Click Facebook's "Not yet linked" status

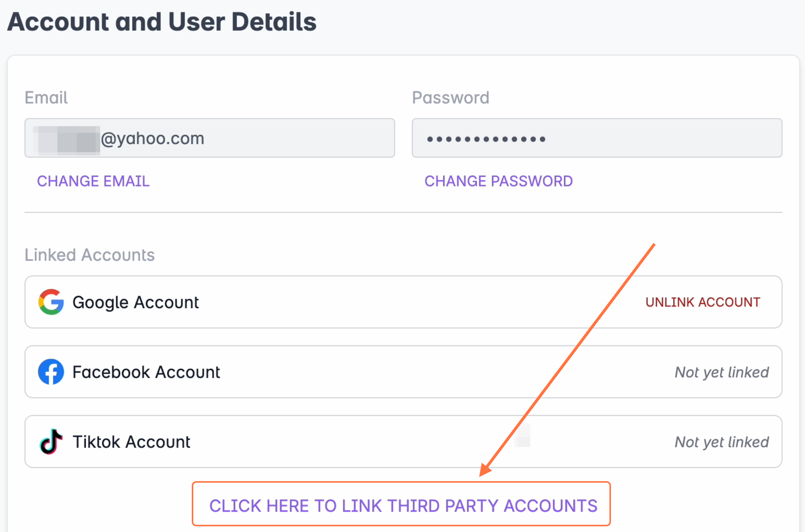[x=721, y=372]
